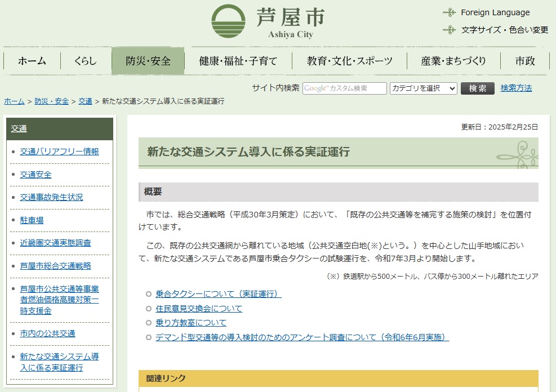Click the 検索 button
556x392 pixels.
point(477,88)
